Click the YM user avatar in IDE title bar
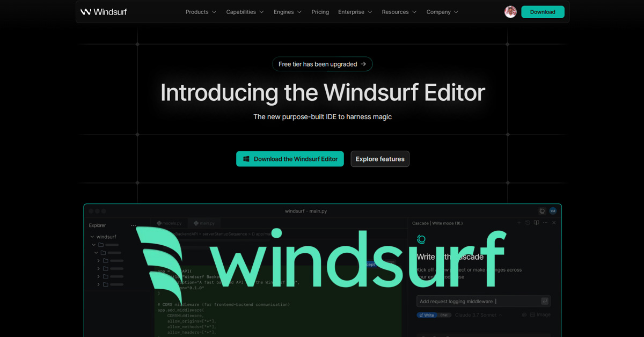Image resolution: width=644 pixels, height=337 pixels. tap(553, 211)
